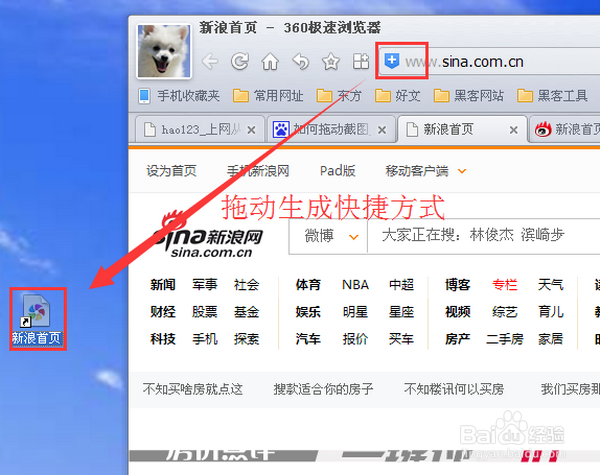Open the 博客 channel link
This screenshot has height=475, width=600.
click(457, 285)
